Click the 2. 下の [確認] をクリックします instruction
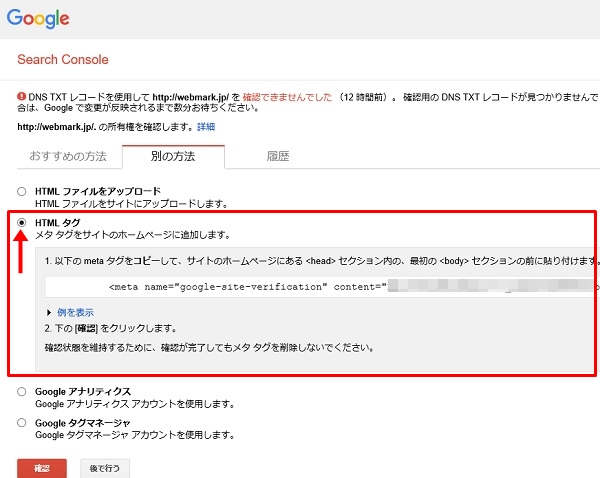 [111, 328]
